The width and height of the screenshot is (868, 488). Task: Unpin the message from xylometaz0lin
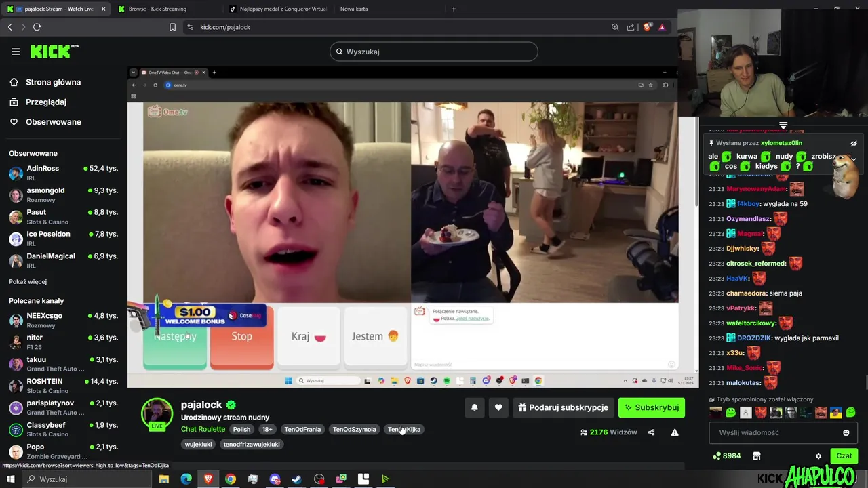(854, 143)
